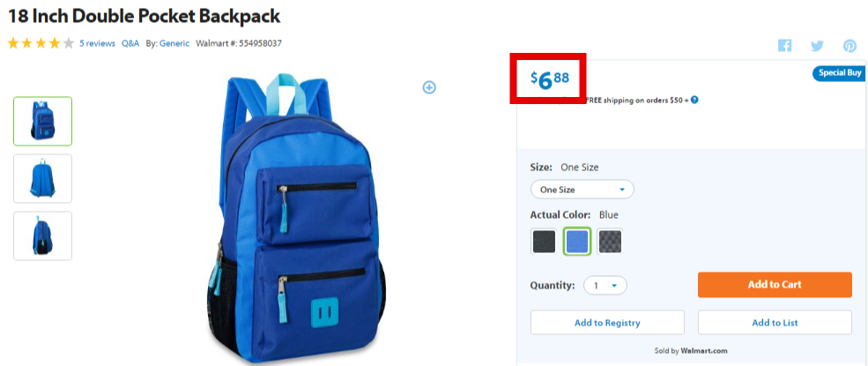This screenshot has width=868, height=366.
Task: Select the side view backpack thumbnail
Action: click(x=42, y=235)
